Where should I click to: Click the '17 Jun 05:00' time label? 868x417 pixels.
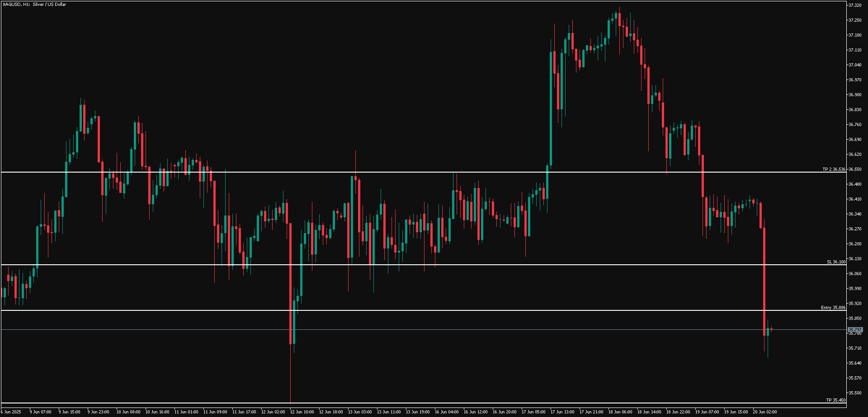pos(533,412)
